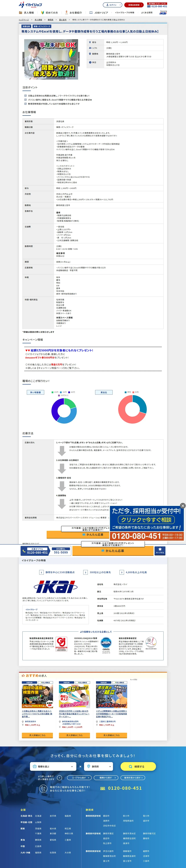The height and width of the screenshot is (868, 186).
Task: Click the 女性 pink legend swatch
Action: pyautogui.click(x=133, y=392)
